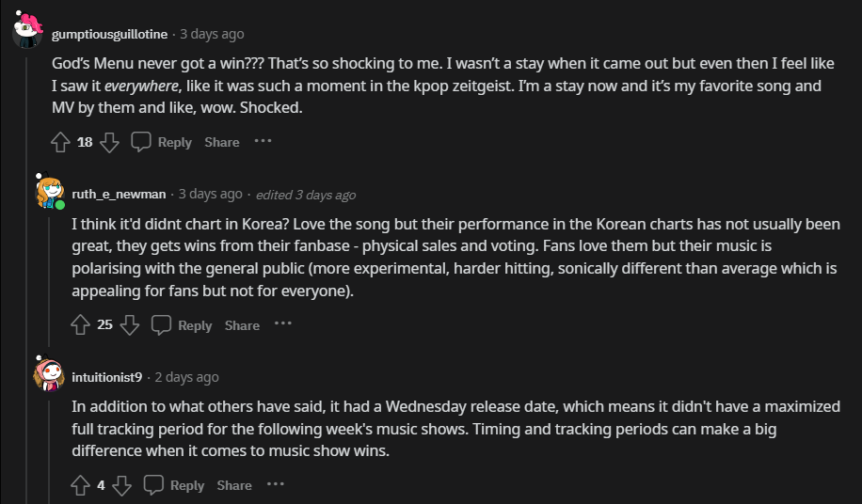Reply to intuitionist9's comment
862x504 pixels.
point(174,485)
